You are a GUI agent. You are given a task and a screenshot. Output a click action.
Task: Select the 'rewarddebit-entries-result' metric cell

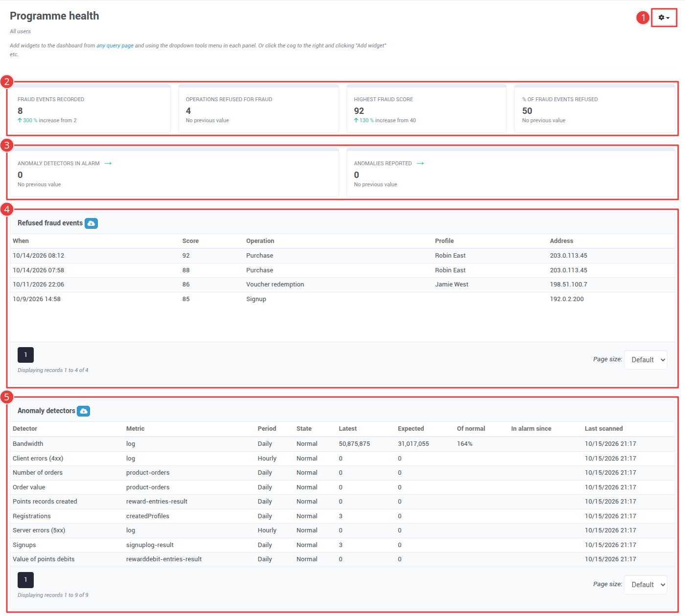(164, 559)
